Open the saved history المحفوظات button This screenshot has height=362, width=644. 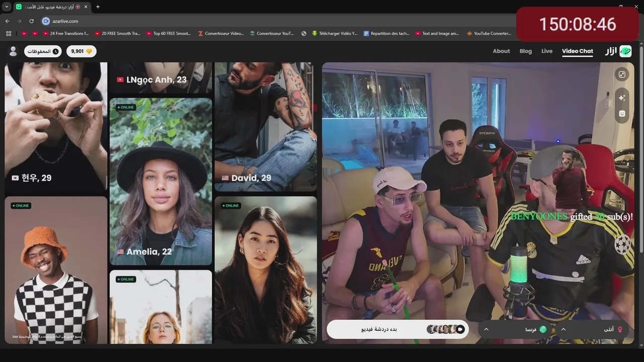click(43, 51)
